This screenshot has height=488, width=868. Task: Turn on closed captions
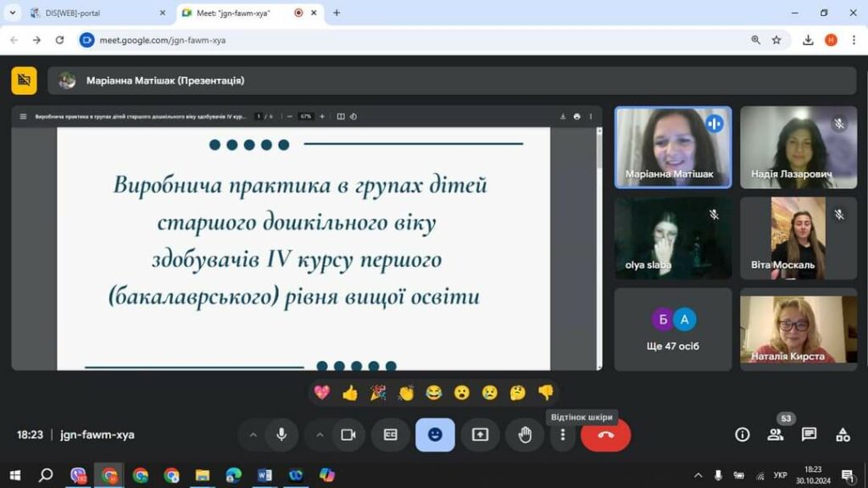pyautogui.click(x=391, y=435)
